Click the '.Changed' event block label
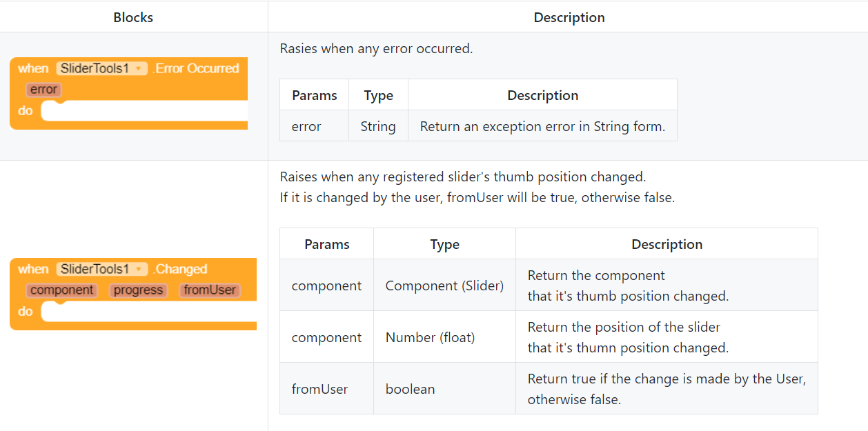 click(180, 269)
